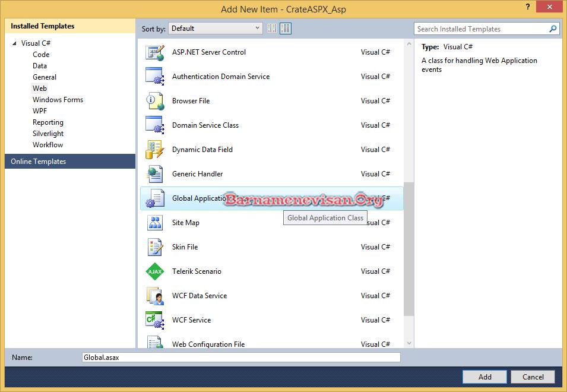Click the Browser File template icon

tap(154, 101)
